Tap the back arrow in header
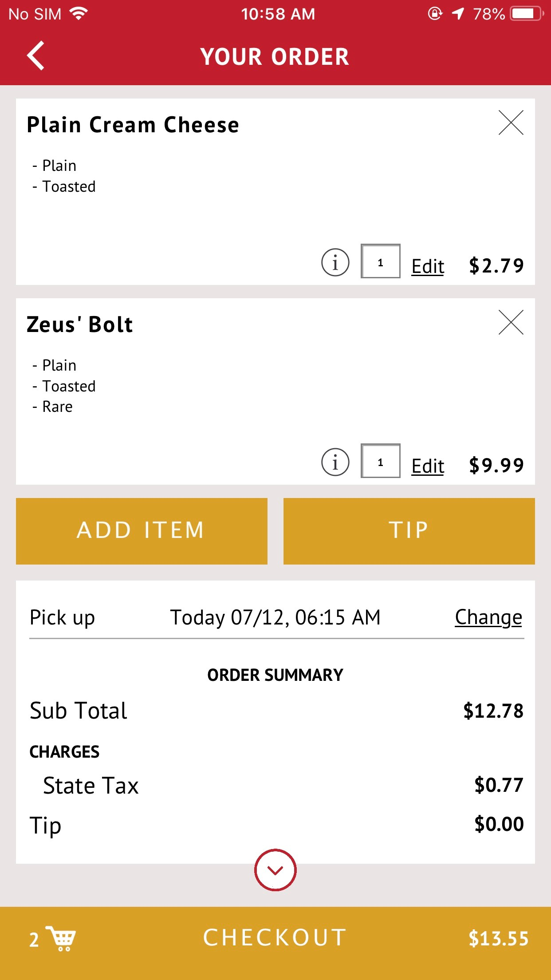551x980 pixels. tap(35, 56)
